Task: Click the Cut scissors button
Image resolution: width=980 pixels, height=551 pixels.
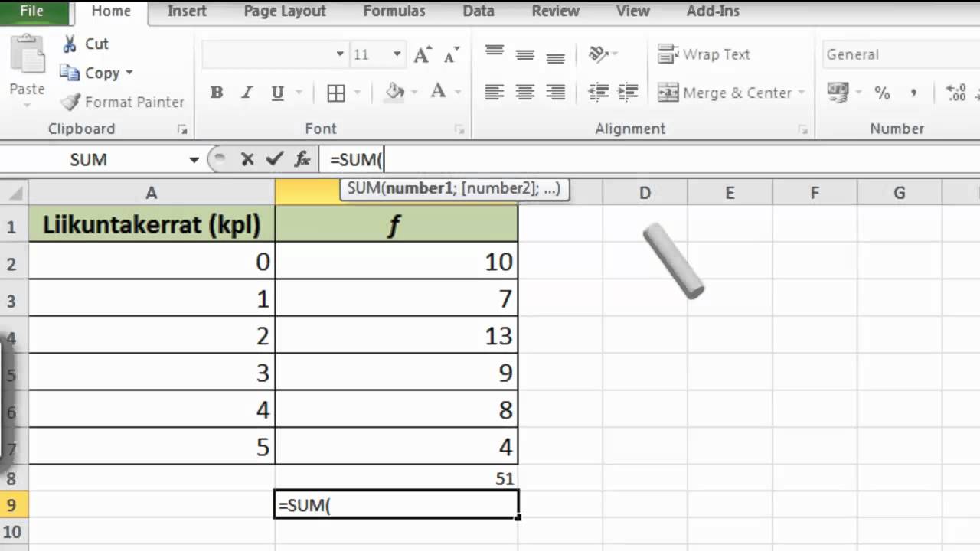Action: point(85,44)
